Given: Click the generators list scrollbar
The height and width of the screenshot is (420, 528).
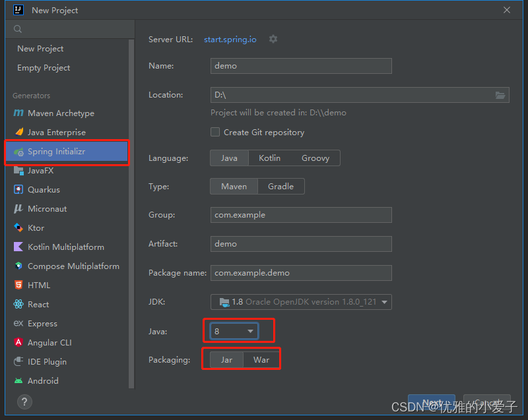Looking at the screenshot, I should tap(131, 214).
